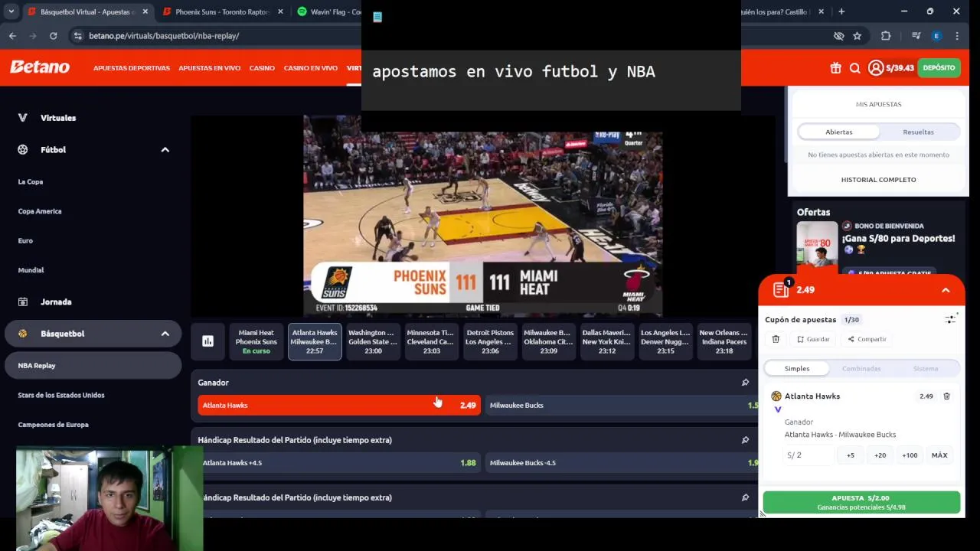Add +100 to stake
Screen dimensions: 980x551
tap(910, 455)
